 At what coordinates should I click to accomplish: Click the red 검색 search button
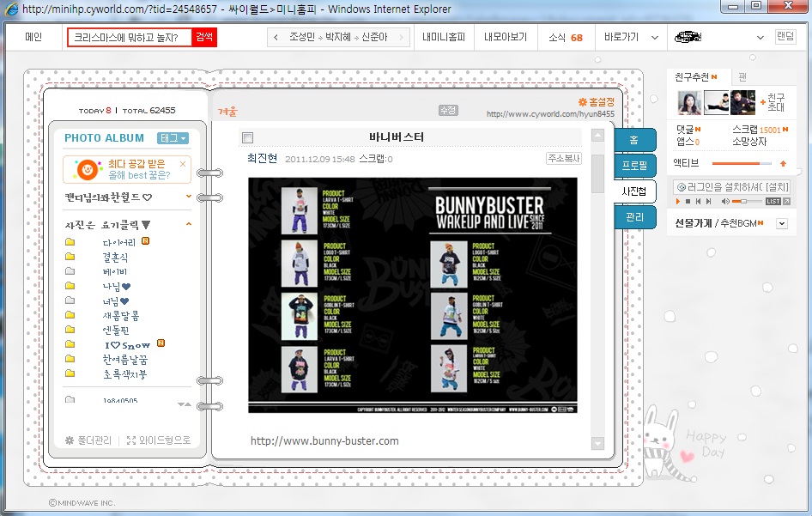[x=204, y=37]
